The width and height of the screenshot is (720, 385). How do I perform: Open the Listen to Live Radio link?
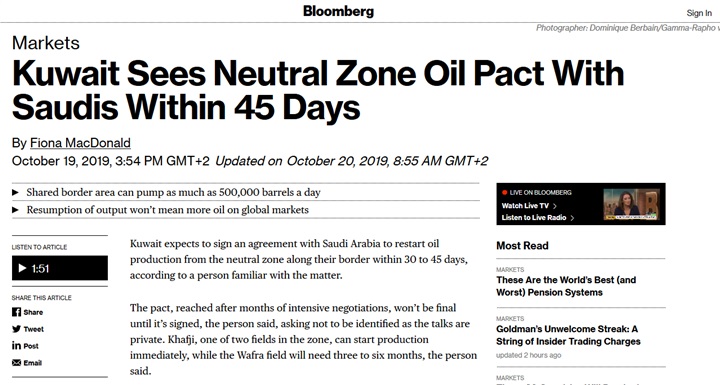[534, 218]
